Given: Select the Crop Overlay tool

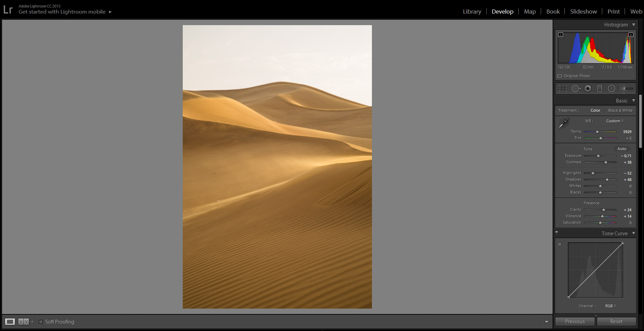Looking at the screenshot, I should 563,89.
